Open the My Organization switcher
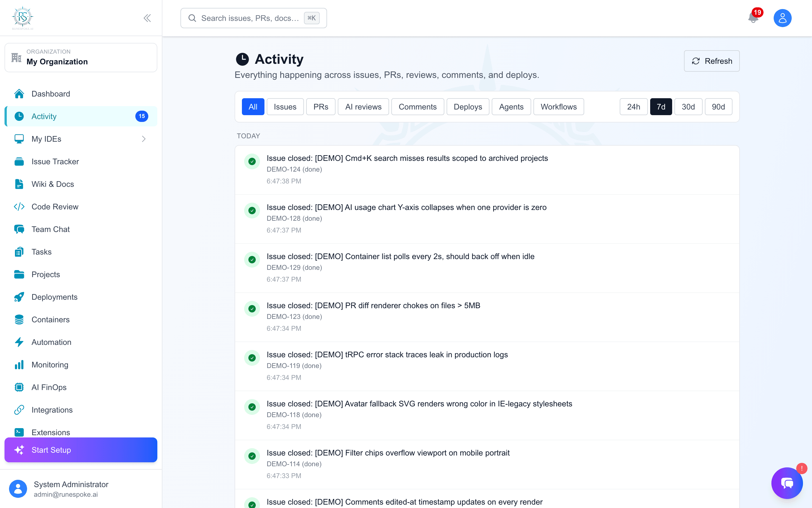Screen dimensions: 812x508 point(81,58)
